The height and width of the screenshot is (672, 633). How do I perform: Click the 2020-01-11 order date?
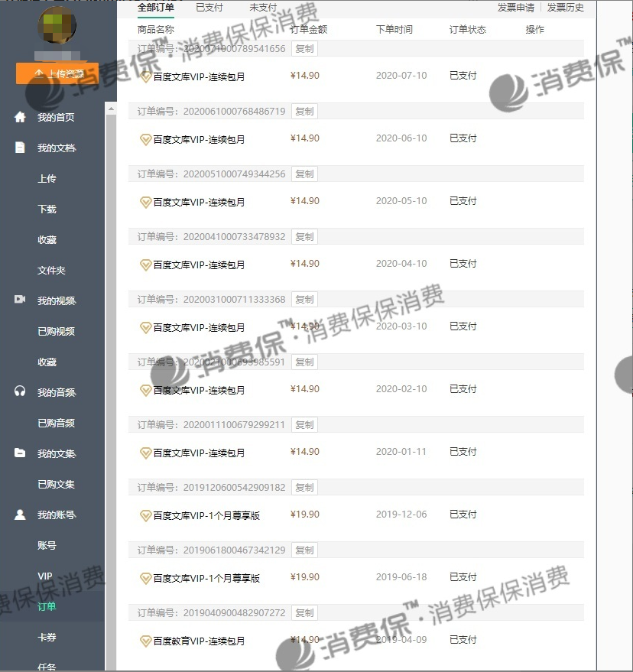[401, 451]
